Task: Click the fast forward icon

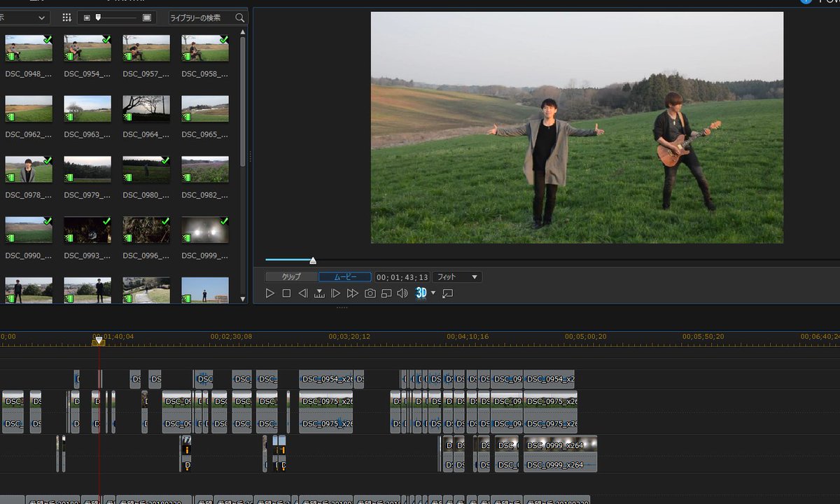Action: [x=352, y=293]
